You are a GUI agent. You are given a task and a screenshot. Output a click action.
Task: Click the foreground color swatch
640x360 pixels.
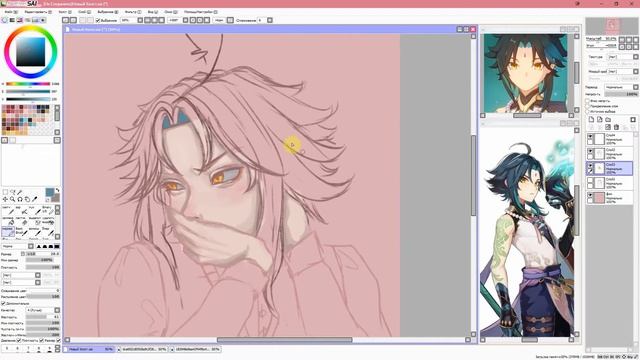pyautogui.click(x=50, y=192)
